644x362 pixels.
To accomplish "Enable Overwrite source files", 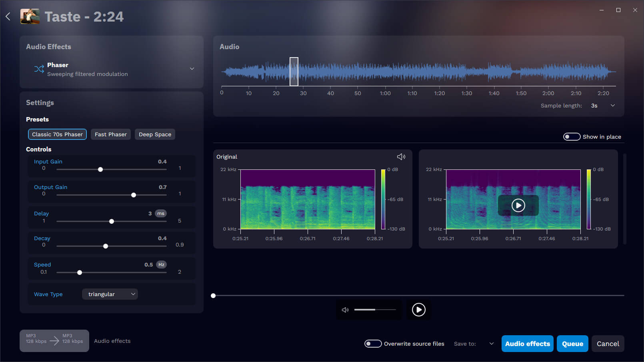I will (373, 343).
